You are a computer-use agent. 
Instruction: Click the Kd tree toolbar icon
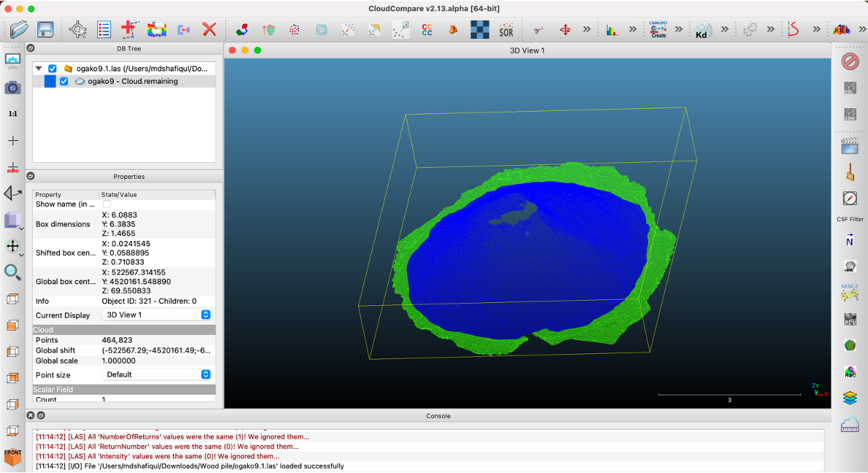(702, 30)
